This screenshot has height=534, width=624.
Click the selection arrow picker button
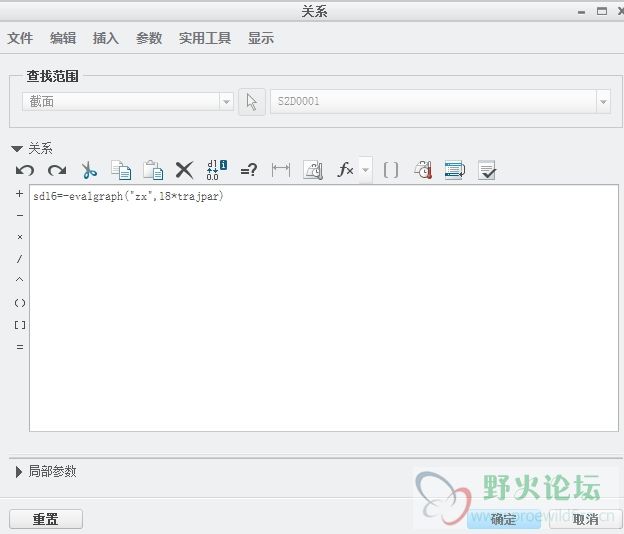coord(252,102)
